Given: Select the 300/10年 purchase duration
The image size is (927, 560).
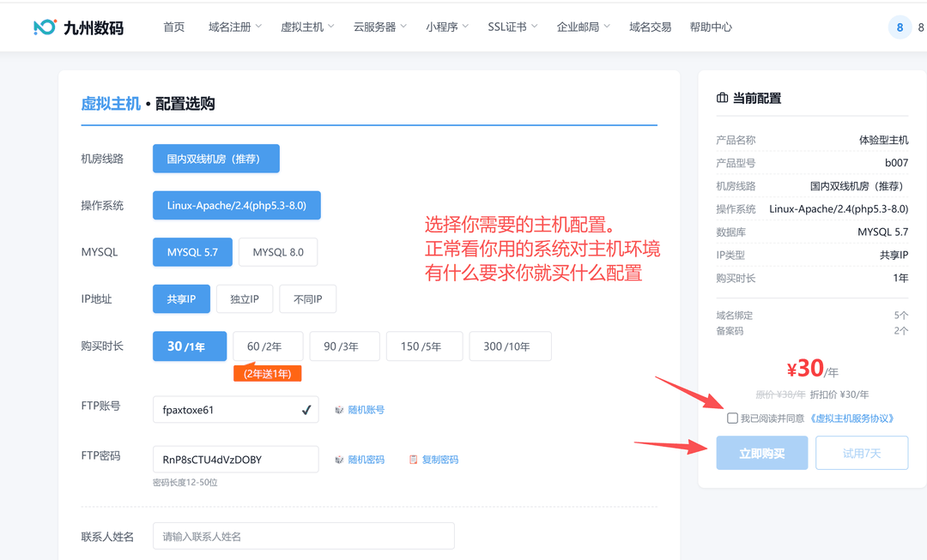Looking at the screenshot, I should point(510,346).
